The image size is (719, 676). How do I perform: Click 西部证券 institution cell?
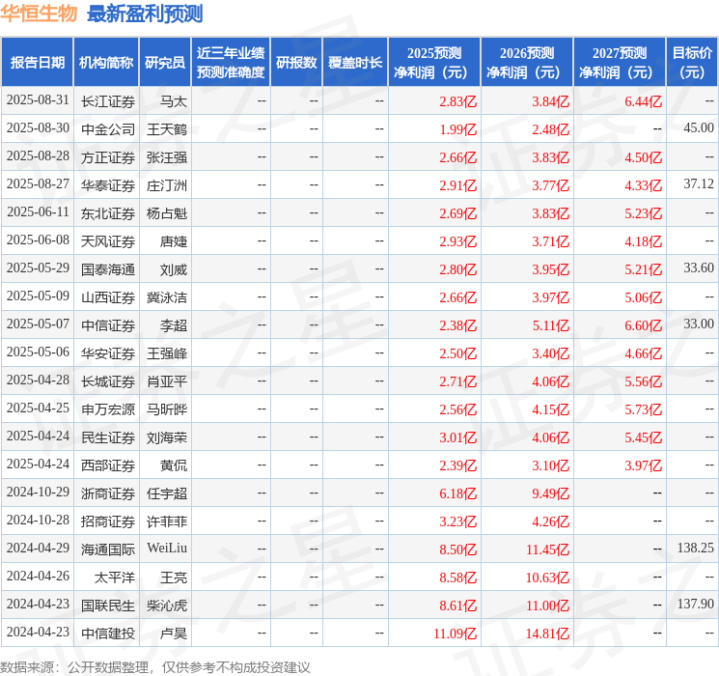click(x=108, y=465)
